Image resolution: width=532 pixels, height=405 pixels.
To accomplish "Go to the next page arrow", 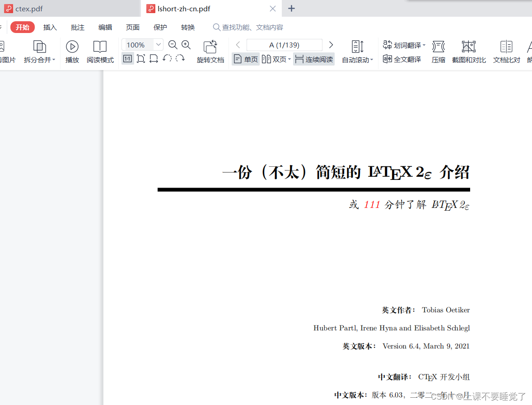I will [331, 45].
